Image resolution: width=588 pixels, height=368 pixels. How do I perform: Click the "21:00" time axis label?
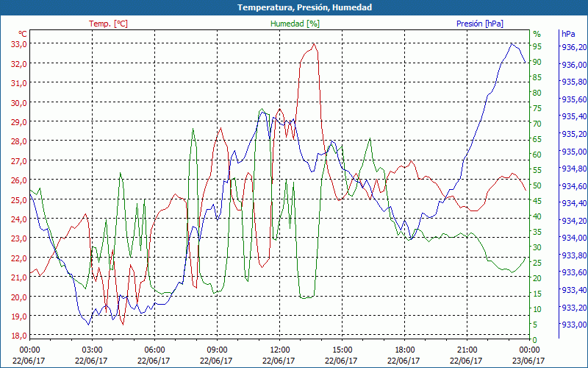pos(467,351)
